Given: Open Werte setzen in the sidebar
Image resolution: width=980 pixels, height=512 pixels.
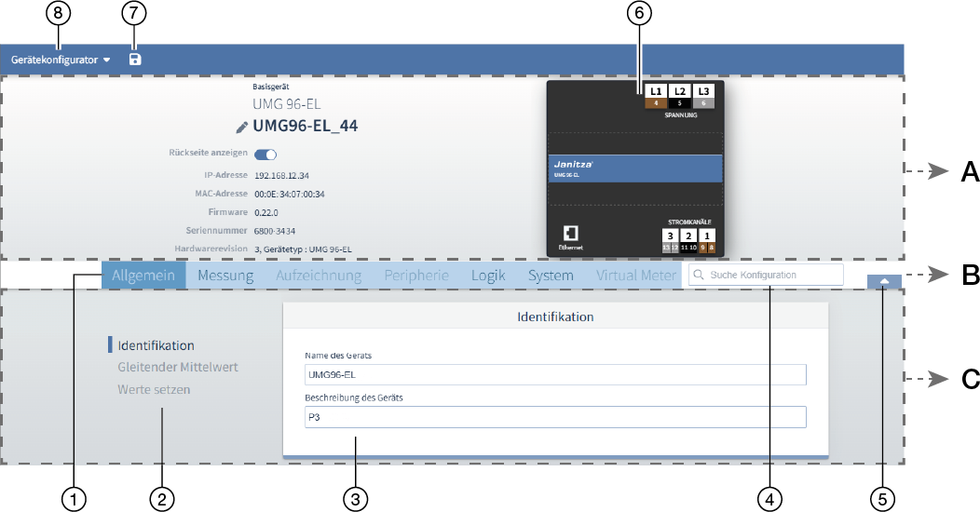Looking at the screenshot, I should (154, 389).
